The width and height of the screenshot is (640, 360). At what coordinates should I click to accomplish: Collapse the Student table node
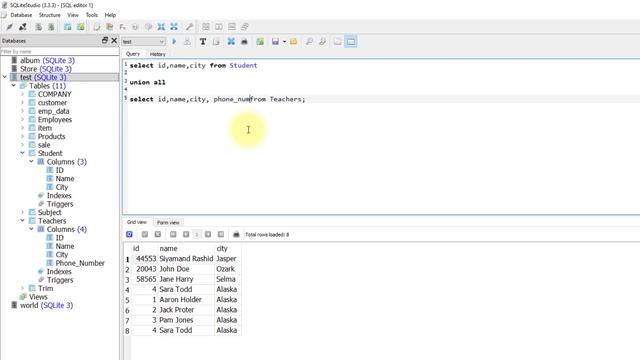23,153
